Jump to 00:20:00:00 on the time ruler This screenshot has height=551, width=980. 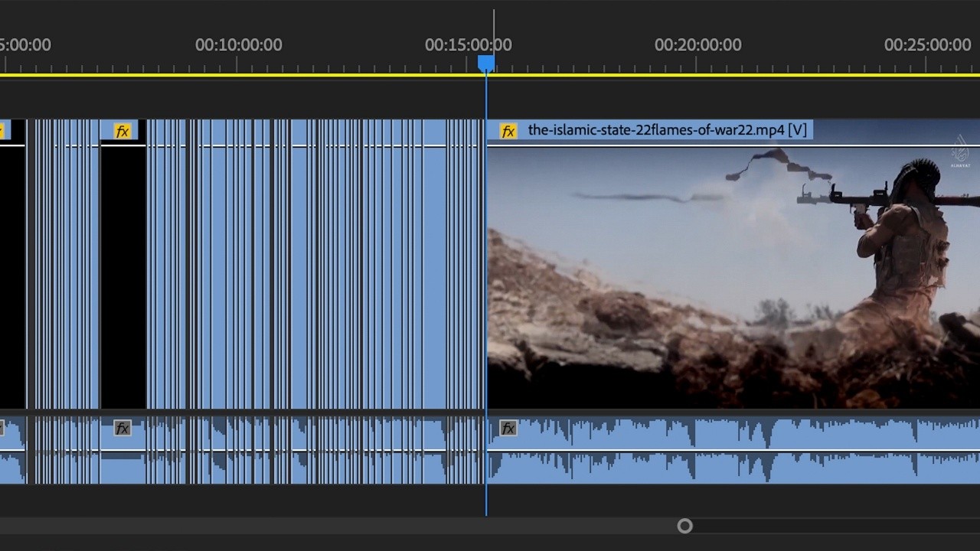697,45
